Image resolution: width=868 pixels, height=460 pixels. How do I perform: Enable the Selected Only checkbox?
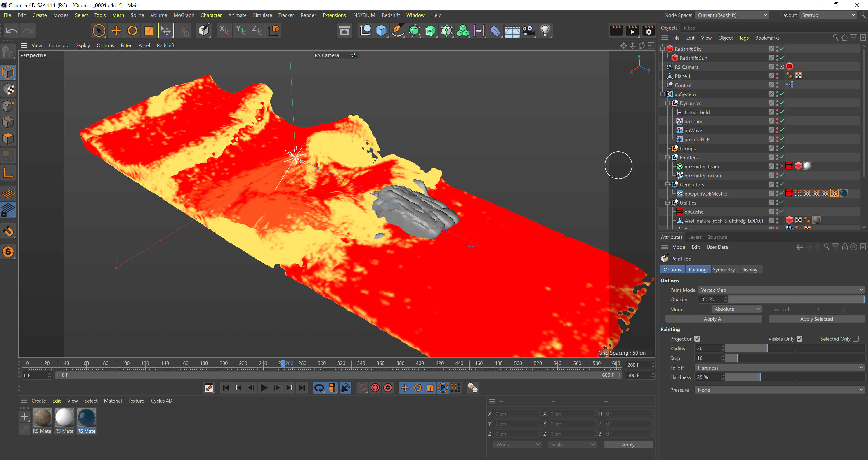[855, 339]
